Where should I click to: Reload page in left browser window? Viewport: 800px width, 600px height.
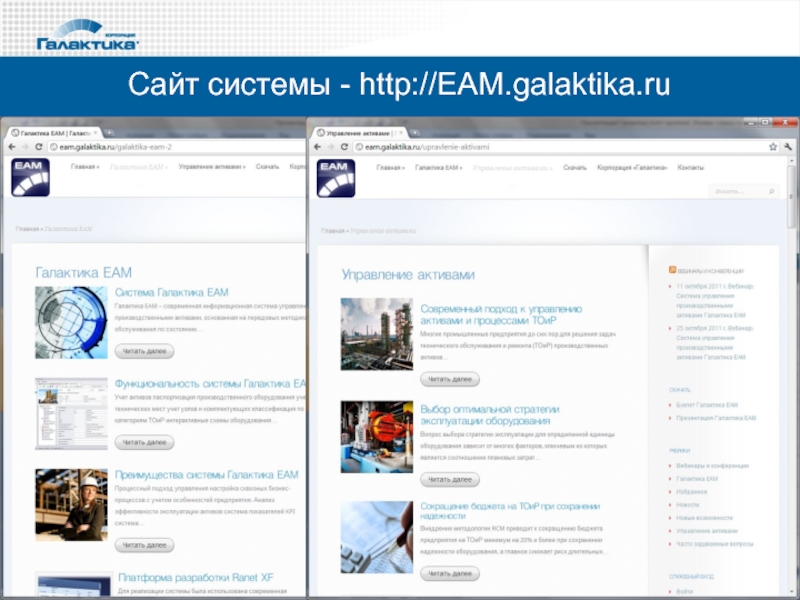click(38, 147)
